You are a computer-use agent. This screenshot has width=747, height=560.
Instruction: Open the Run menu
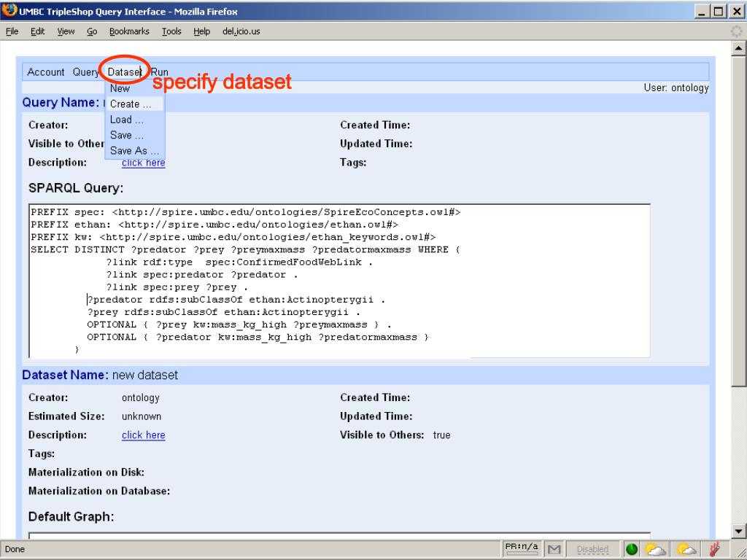pyautogui.click(x=160, y=72)
